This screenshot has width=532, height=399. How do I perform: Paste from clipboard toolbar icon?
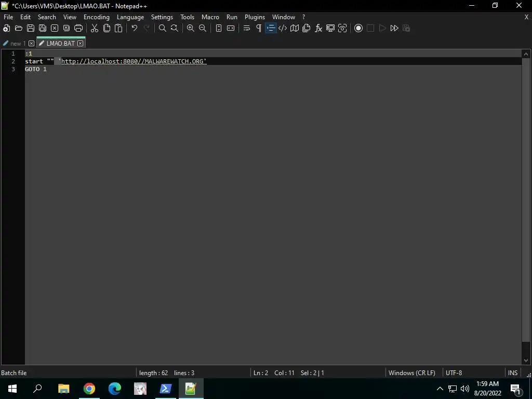(118, 28)
